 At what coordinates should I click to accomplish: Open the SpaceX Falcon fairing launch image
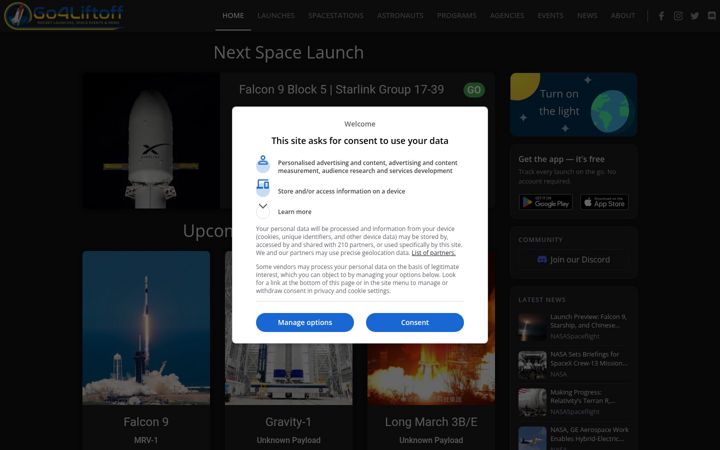point(151,141)
